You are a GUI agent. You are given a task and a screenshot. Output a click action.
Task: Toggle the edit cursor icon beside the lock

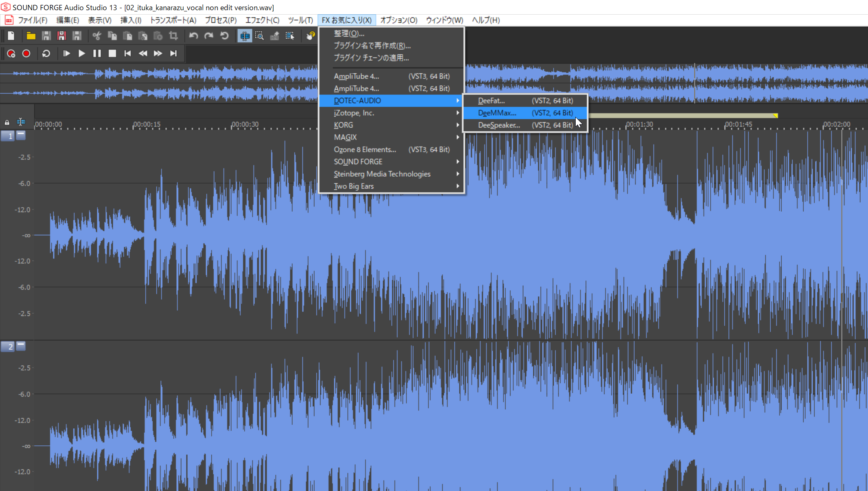click(x=21, y=122)
